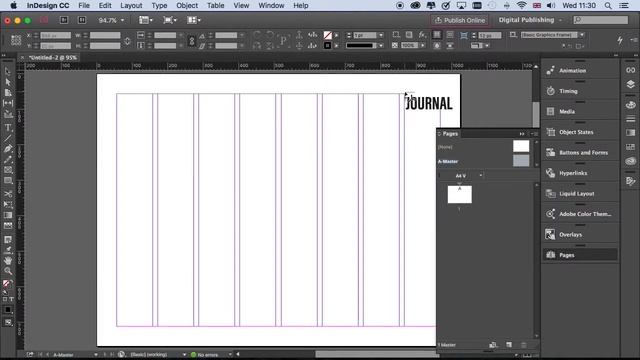Open the Object menu
The image size is (640, 360).
click(x=187, y=6)
